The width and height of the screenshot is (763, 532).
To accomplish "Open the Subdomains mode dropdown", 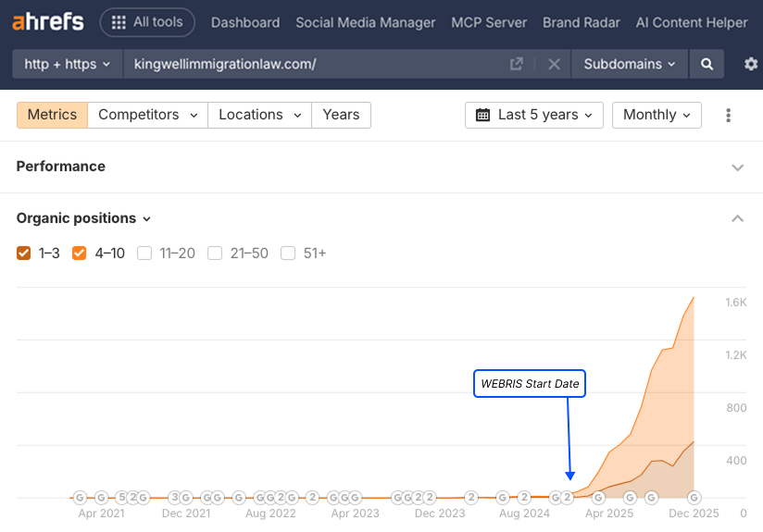I will (x=630, y=64).
